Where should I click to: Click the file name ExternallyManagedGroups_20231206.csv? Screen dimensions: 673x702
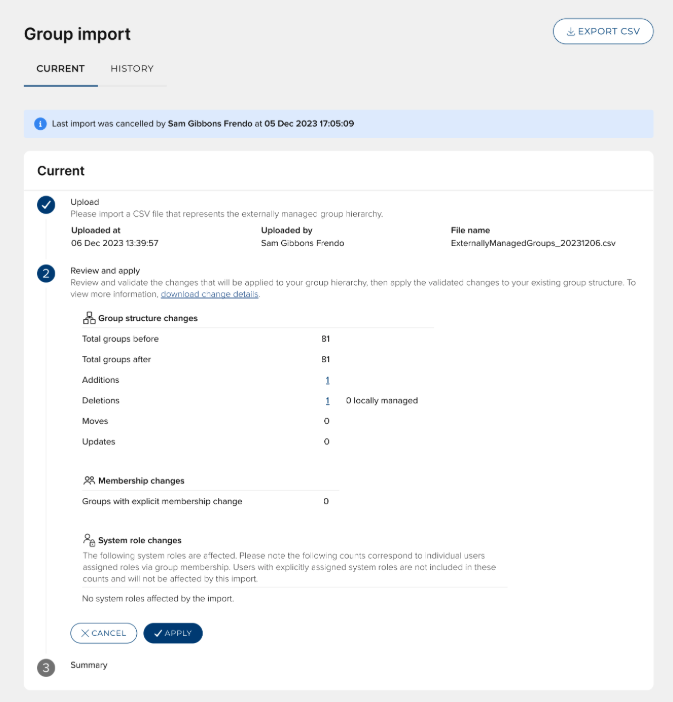point(533,243)
